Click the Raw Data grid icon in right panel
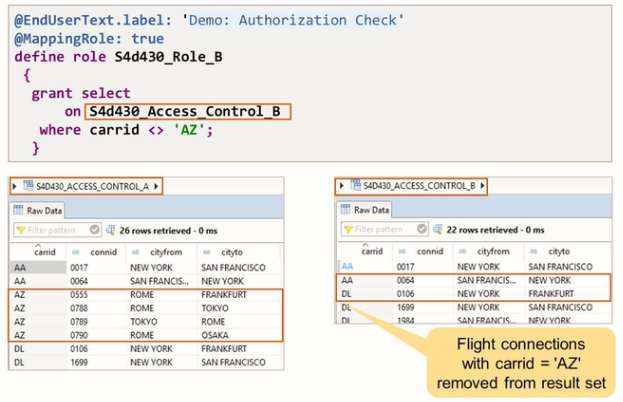The height and width of the screenshot is (402, 623). (x=347, y=209)
